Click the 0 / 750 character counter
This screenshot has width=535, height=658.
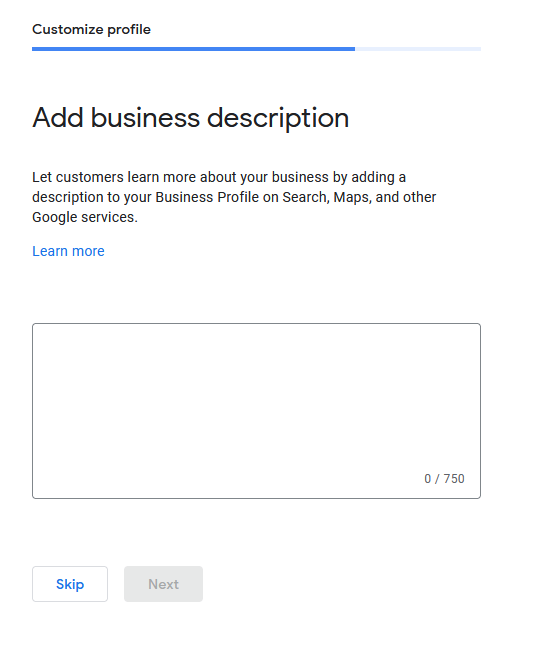444,478
